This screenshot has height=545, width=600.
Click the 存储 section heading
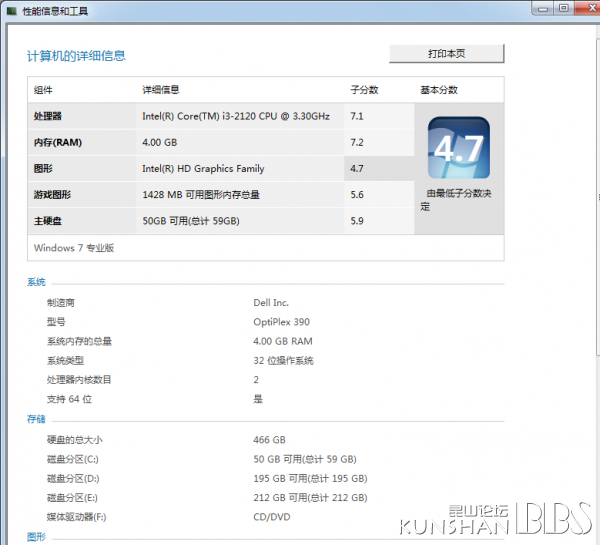point(36,419)
